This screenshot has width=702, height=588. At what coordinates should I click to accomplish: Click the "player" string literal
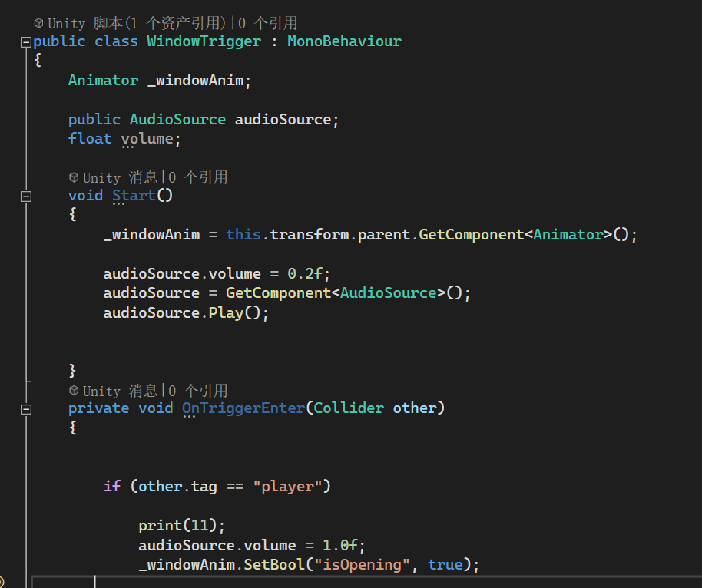(x=287, y=487)
